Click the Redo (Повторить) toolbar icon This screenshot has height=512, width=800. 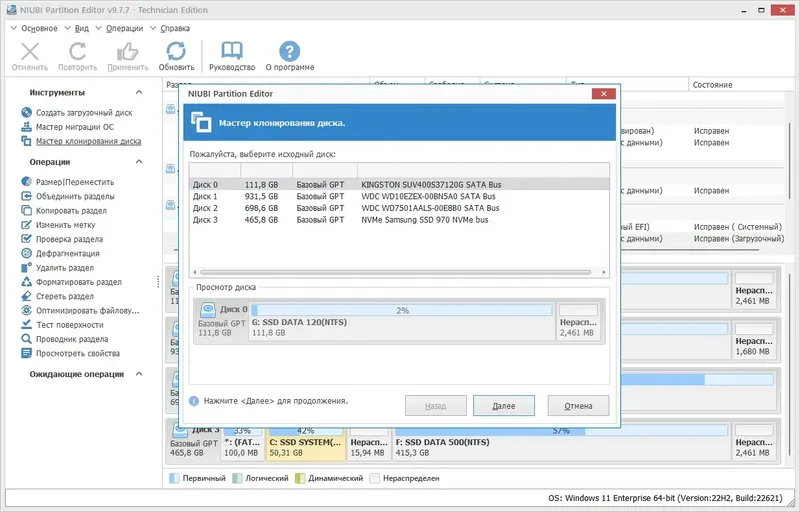[x=77, y=52]
